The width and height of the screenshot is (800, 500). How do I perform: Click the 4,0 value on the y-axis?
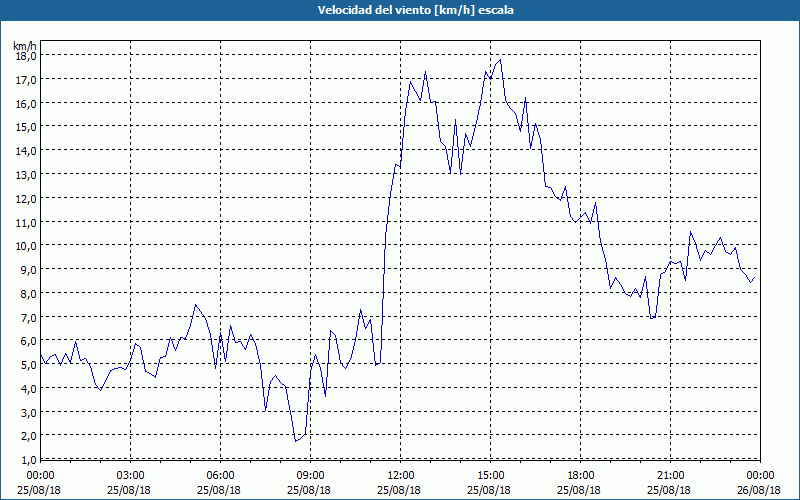28,389
